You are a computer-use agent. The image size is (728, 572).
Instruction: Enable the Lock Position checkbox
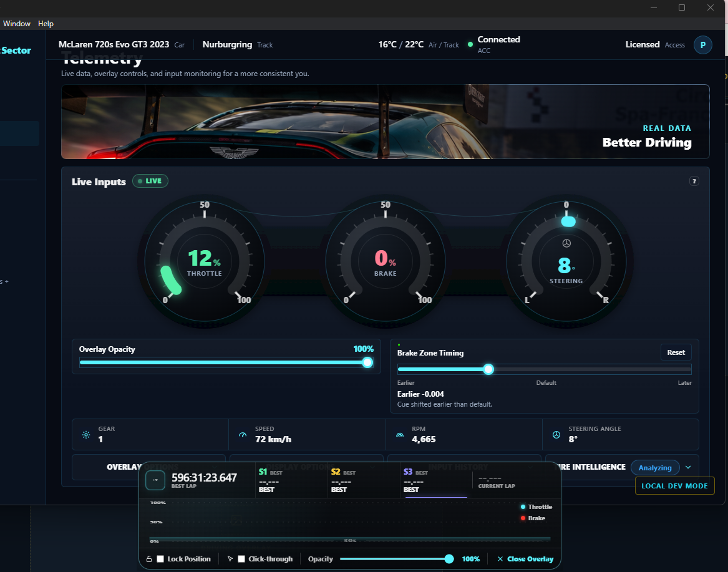(160, 559)
